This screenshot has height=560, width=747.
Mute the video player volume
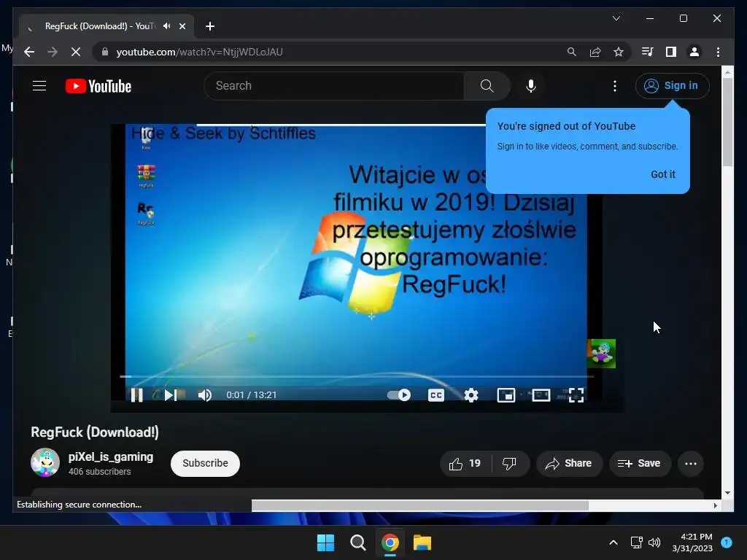coord(205,394)
